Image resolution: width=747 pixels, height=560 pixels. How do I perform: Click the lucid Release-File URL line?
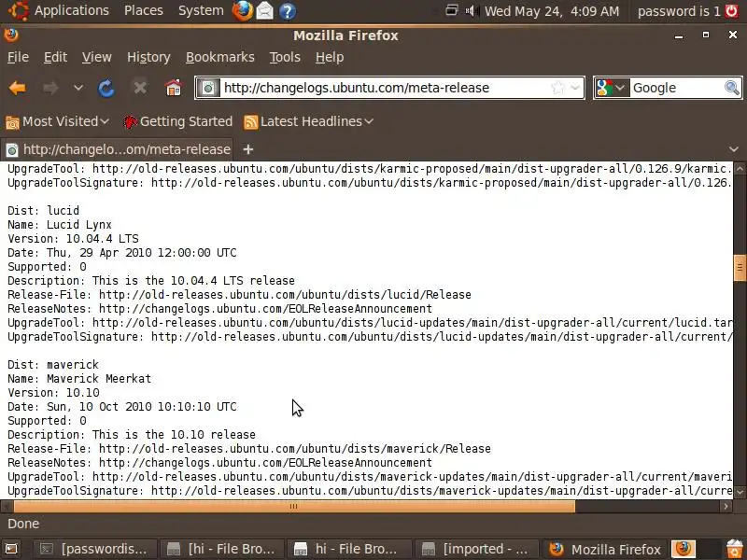239,295
